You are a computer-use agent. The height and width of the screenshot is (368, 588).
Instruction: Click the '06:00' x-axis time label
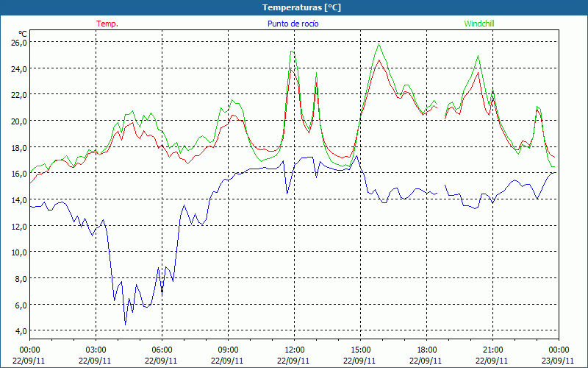(162, 350)
